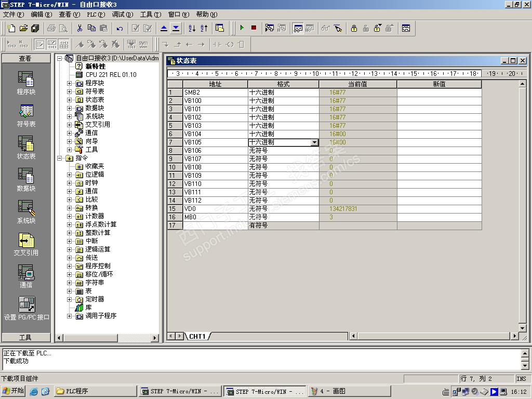Open PLC程序 taskbar folder button

coord(96,391)
